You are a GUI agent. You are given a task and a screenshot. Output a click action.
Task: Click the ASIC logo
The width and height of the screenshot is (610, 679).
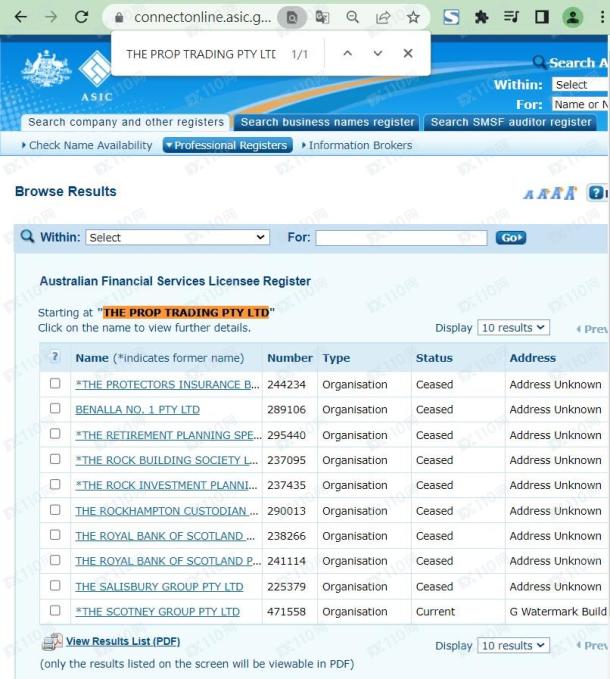click(95, 74)
